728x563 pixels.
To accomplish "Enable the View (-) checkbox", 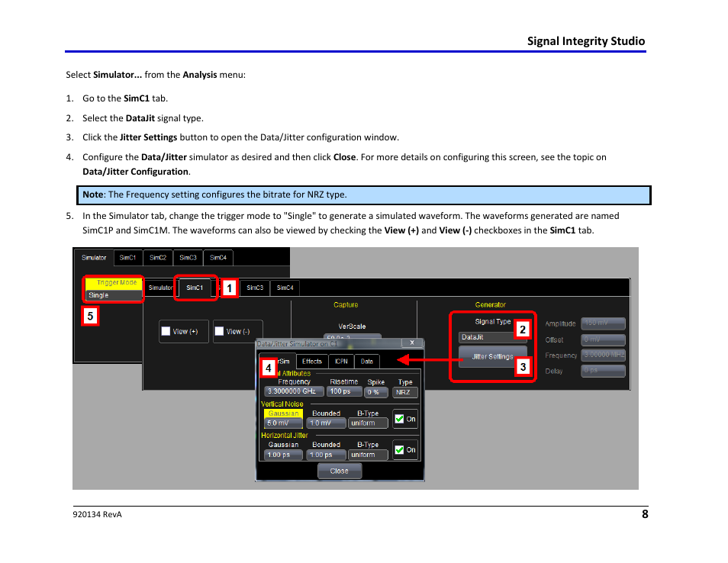I will [219, 331].
